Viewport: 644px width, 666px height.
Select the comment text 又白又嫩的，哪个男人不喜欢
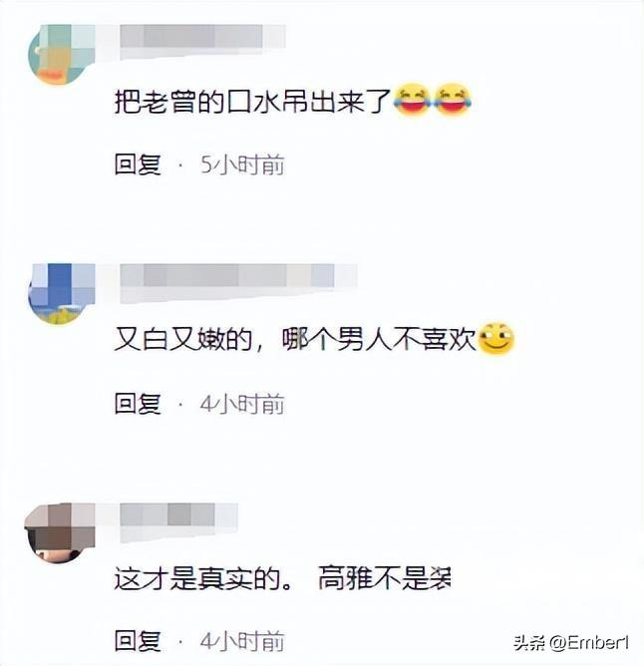pos(295,340)
